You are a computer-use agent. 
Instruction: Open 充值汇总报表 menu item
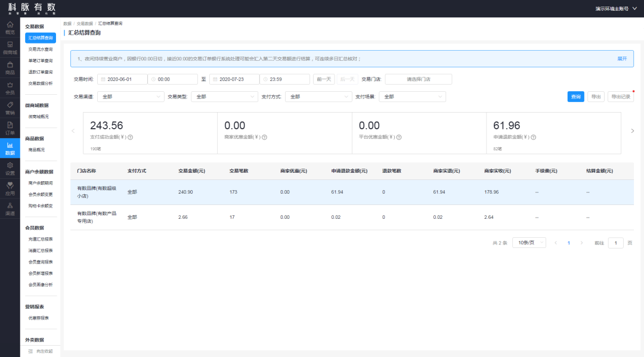click(41, 239)
